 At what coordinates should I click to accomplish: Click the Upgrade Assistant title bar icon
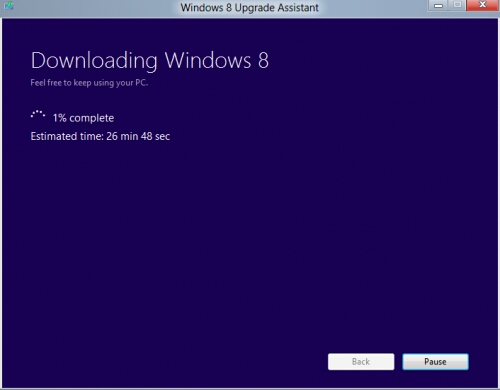coord(9,6)
